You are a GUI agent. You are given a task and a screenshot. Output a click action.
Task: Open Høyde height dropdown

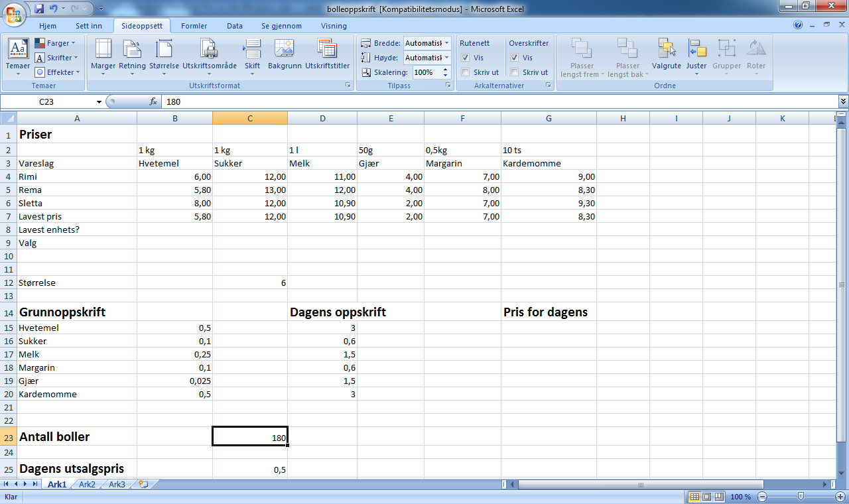446,58
